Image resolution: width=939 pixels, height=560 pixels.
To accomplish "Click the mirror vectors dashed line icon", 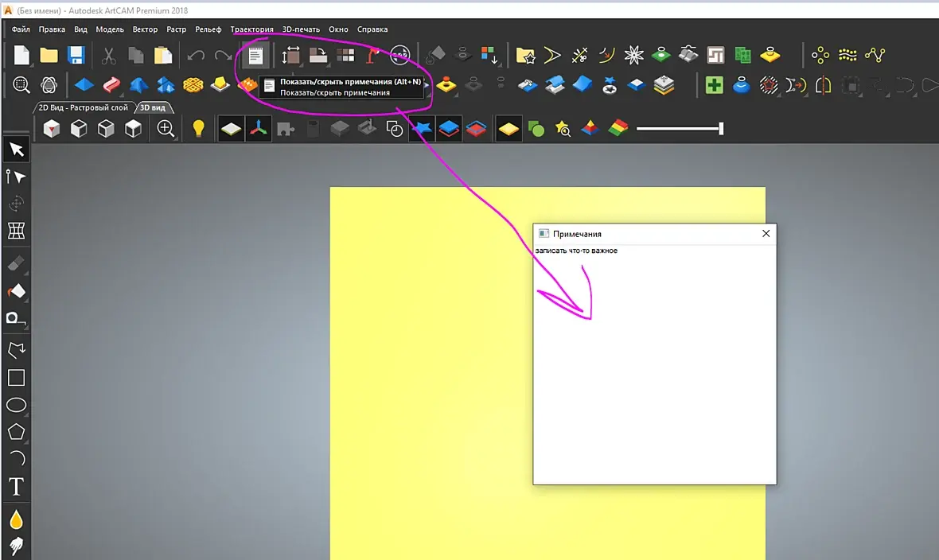I will tap(824, 85).
